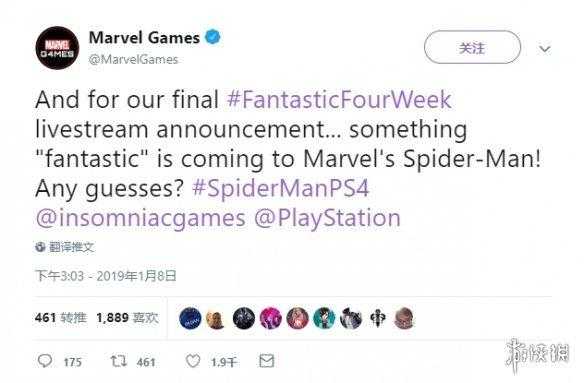Click the blue verified badge icon
The width and height of the screenshot is (584, 383).
pyautogui.click(x=213, y=37)
